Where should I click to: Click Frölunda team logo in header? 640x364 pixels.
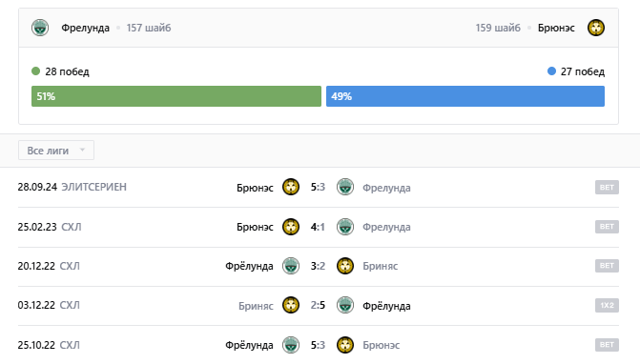tap(40, 28)
